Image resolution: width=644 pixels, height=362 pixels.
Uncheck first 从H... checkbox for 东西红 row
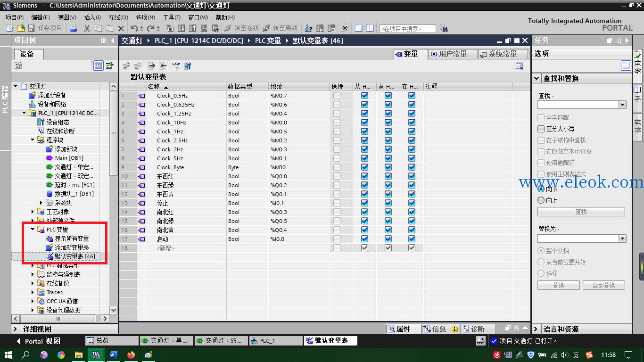[x=364, y=176]
